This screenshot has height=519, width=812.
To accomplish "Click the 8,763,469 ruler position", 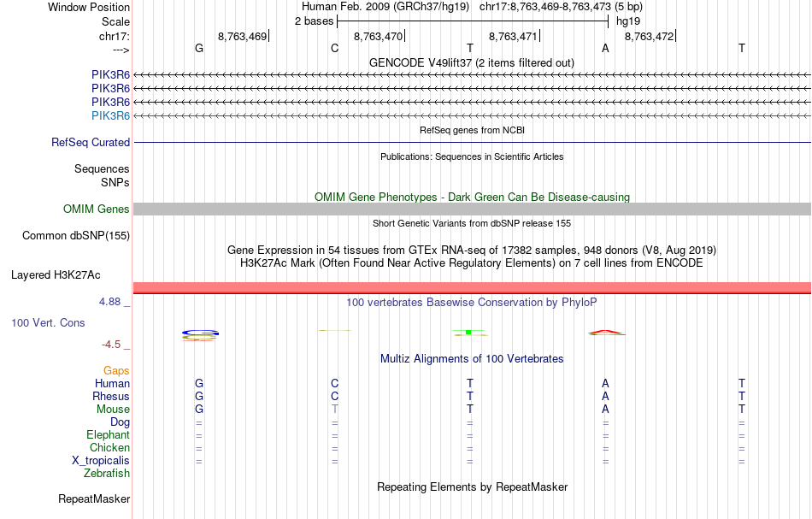I will click(x=243, y=36).
